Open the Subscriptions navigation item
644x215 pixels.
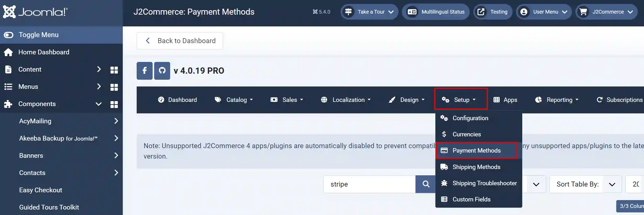[x=619, y=100]
